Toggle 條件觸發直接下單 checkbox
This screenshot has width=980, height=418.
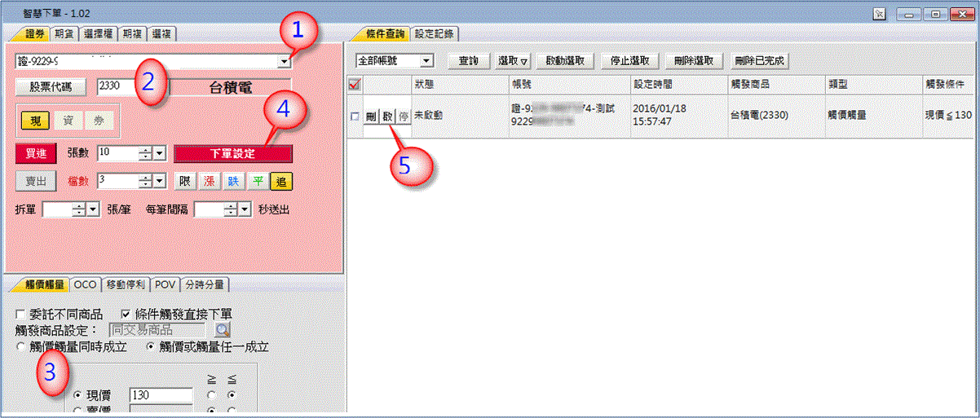126,314
